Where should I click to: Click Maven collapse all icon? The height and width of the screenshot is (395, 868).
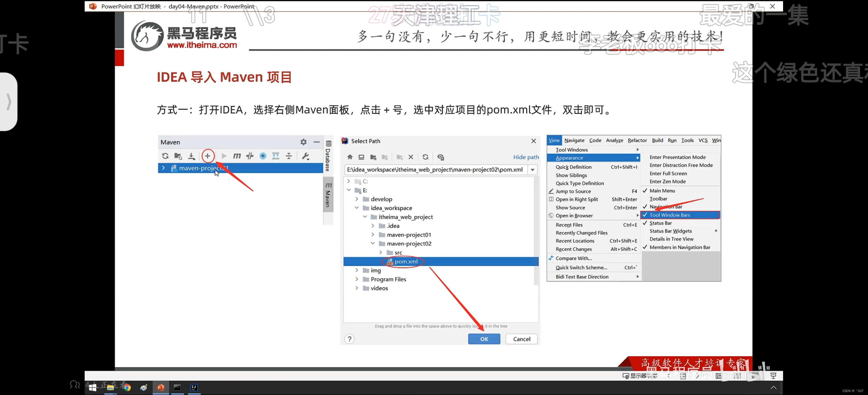pyautogui.click(x=289, y=156)
